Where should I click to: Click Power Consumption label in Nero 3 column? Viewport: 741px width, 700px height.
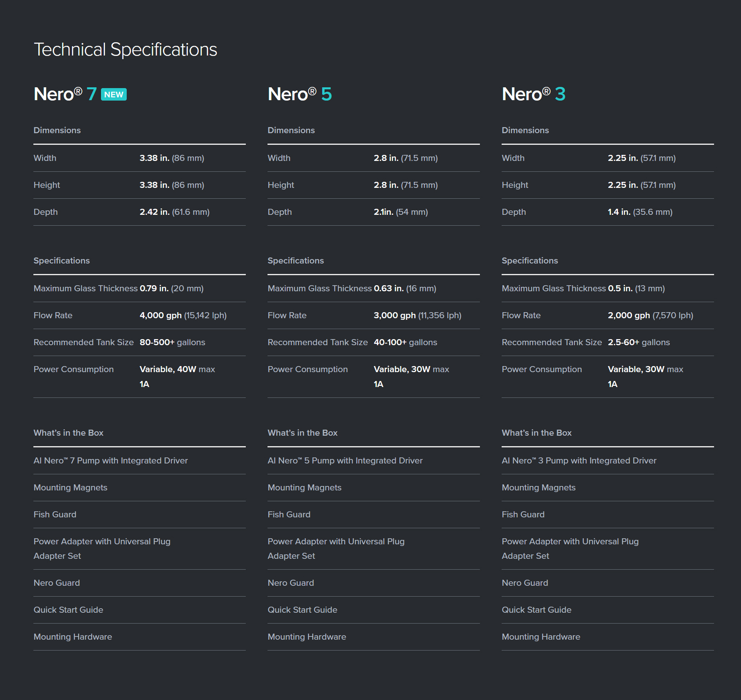(x=542, y=369)
